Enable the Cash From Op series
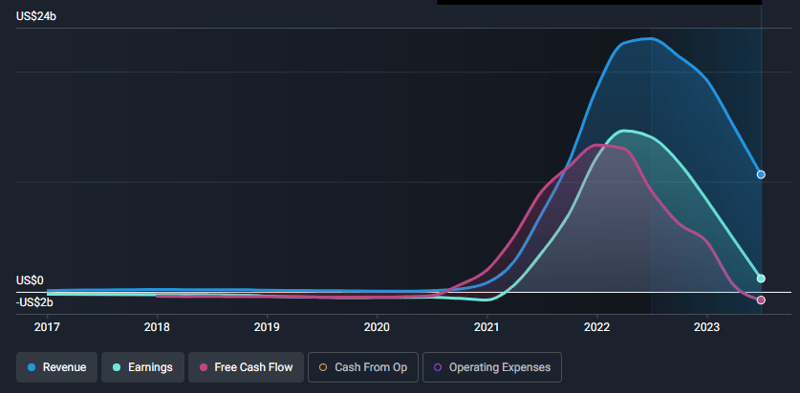Viewport: 800px width, 393px height. coord(363,367)
